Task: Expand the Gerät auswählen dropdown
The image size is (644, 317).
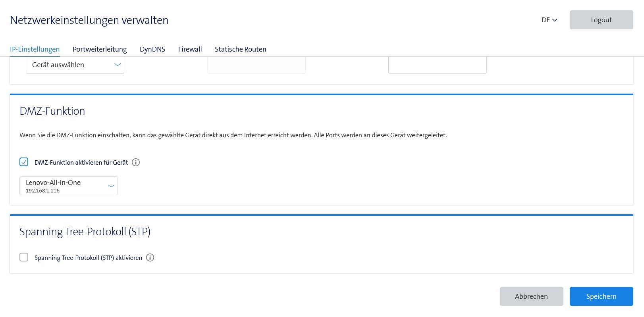Action: point(75,65)
